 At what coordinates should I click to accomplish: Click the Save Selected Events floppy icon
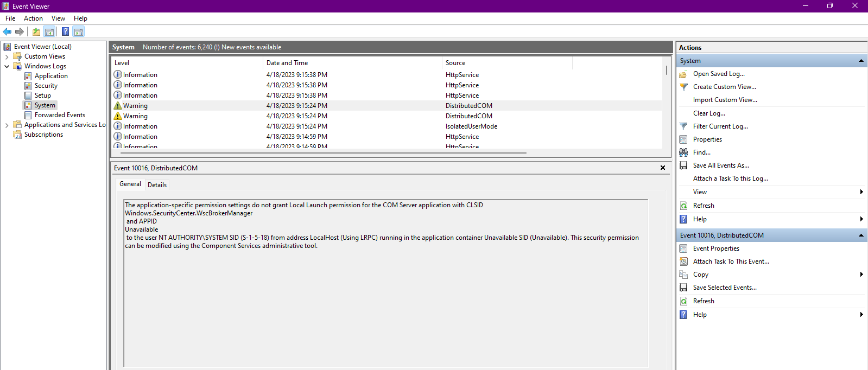[x=683, y=288]
